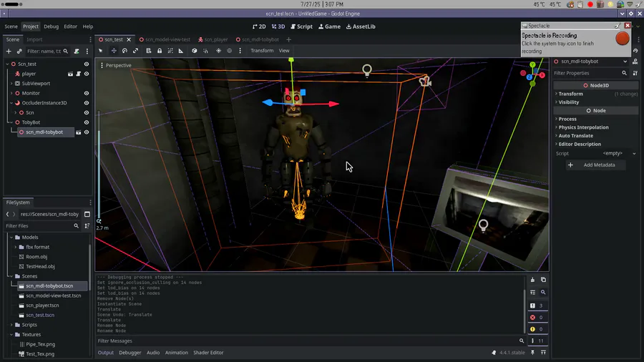Viewport: 644px width, 362px height.
Task: Collapse the Scenes folder in FileSystem
Action: [x=11, y=276]
